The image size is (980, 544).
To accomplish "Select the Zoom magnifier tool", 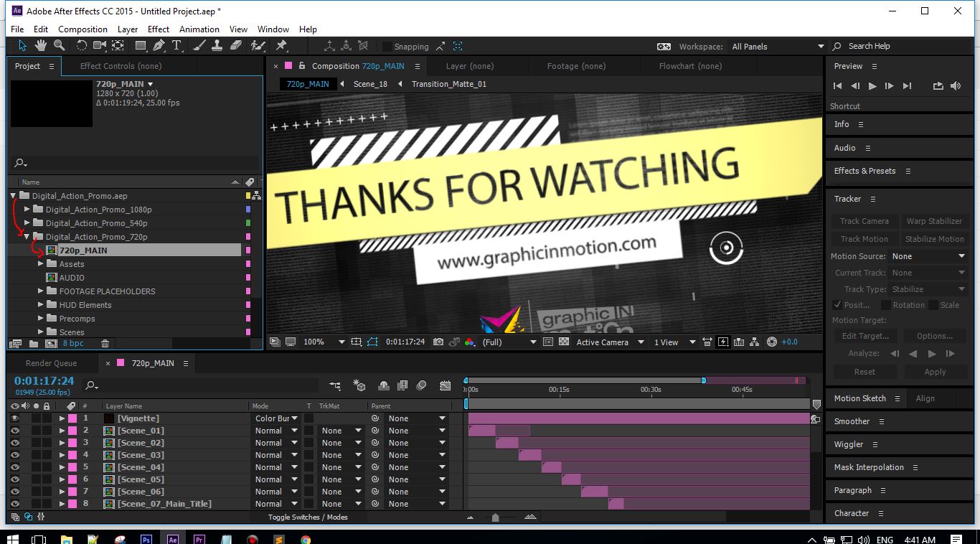I will [60, 45].
